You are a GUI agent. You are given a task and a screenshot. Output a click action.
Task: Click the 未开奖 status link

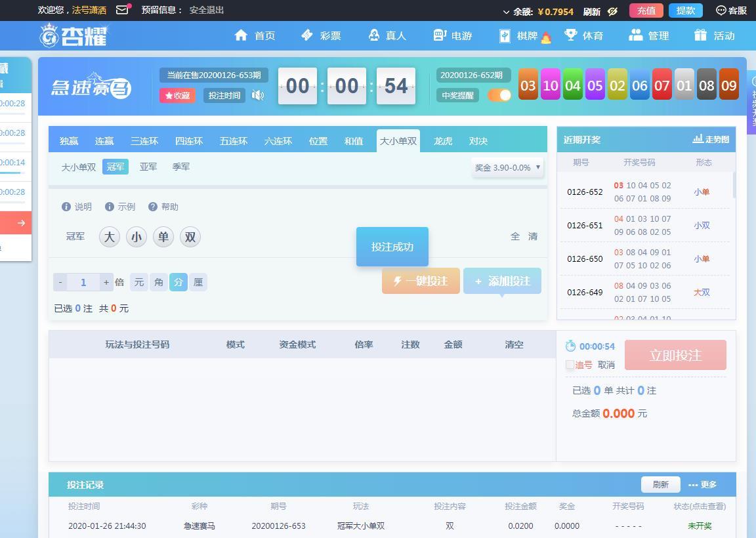click(700, 526)
